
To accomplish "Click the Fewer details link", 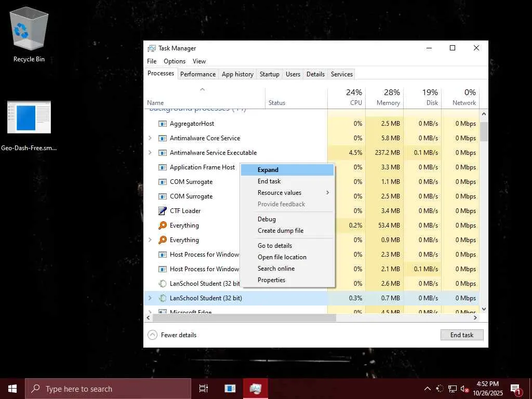I will pyautogui.click(x=179, y=335).
